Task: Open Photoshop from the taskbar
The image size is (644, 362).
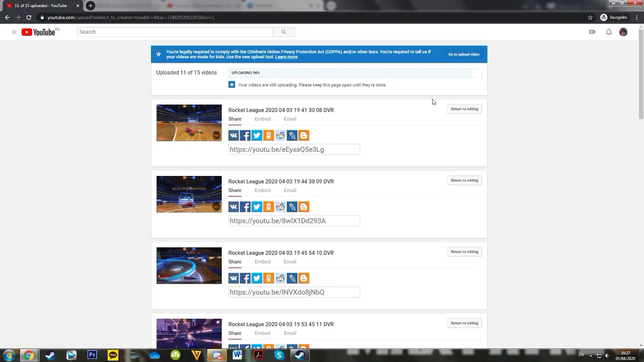Action: click(92, 355)
